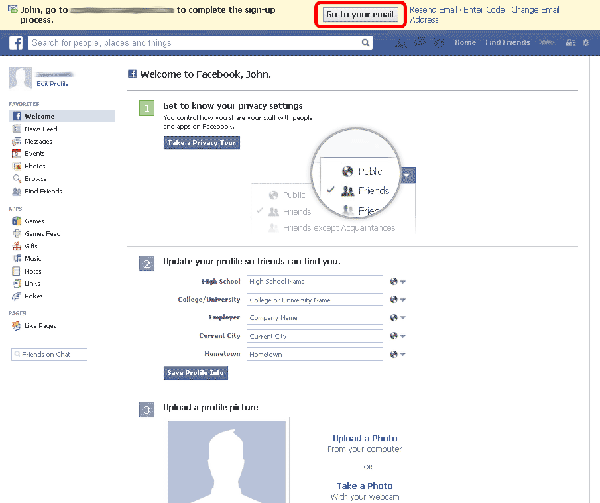Click the Current City field

click(x=315, y=336)
